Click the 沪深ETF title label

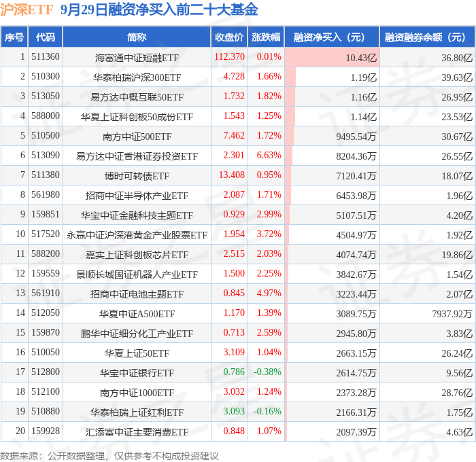[x=27, y=10]
